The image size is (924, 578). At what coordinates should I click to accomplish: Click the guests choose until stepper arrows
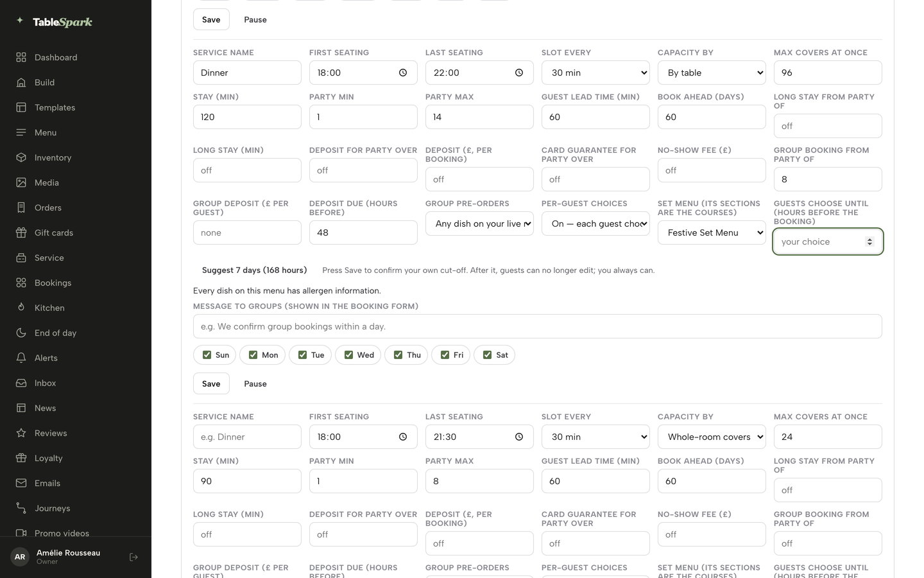point(869,241)
